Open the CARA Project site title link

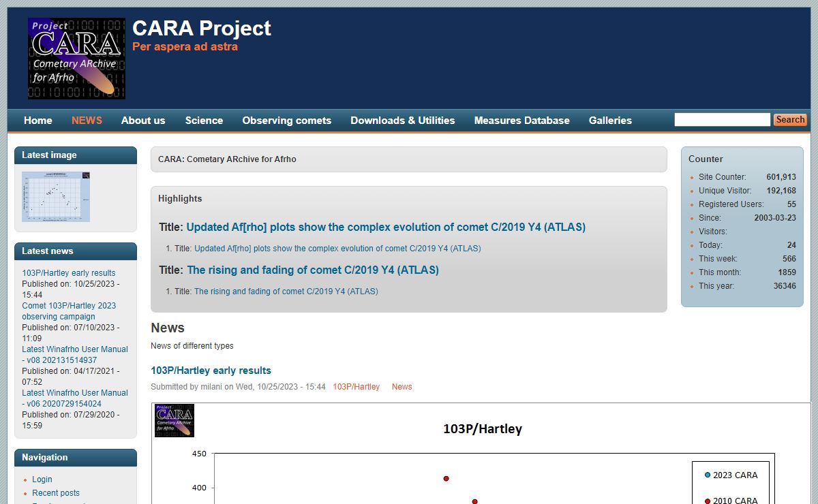(202, 28)
